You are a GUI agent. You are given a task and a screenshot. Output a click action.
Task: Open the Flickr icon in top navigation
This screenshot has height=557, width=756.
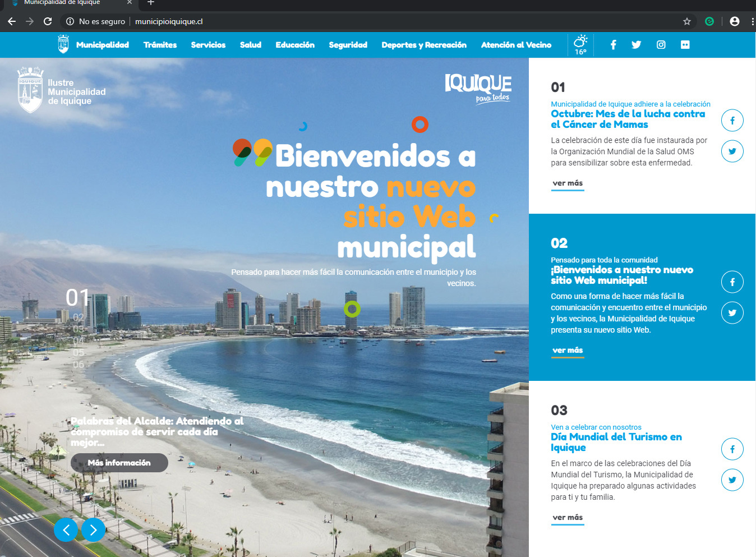coord(685,45)
